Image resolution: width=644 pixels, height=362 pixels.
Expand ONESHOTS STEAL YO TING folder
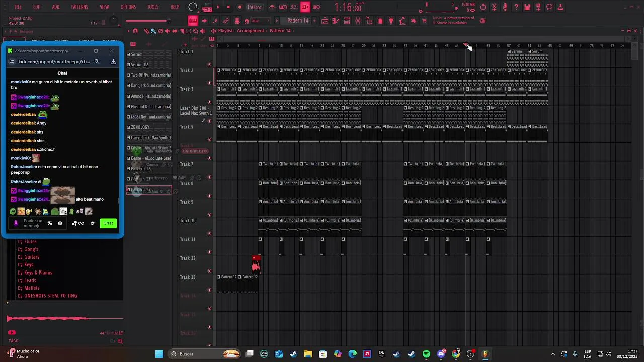(x=51, y=296)
